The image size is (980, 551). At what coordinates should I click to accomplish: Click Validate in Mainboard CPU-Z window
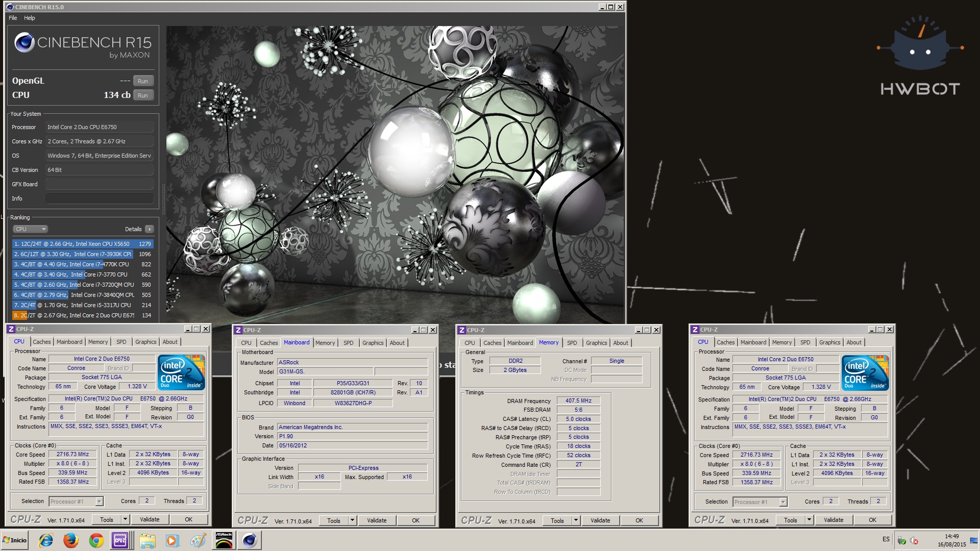pos(377,520)
